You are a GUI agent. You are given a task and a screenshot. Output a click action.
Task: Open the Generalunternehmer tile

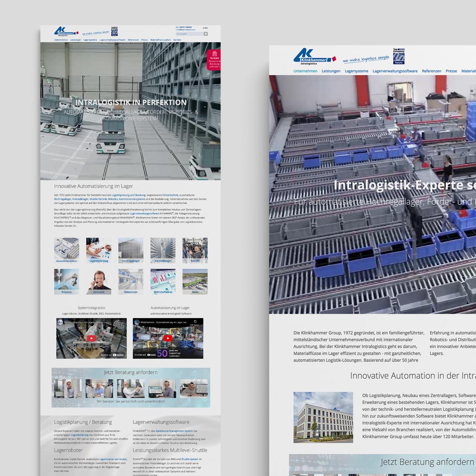pos(67,250)
